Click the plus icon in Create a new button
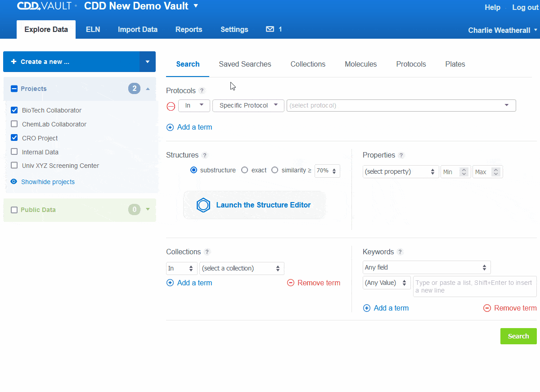The width and height of the screenshot is (540, 392). [13, 62]
